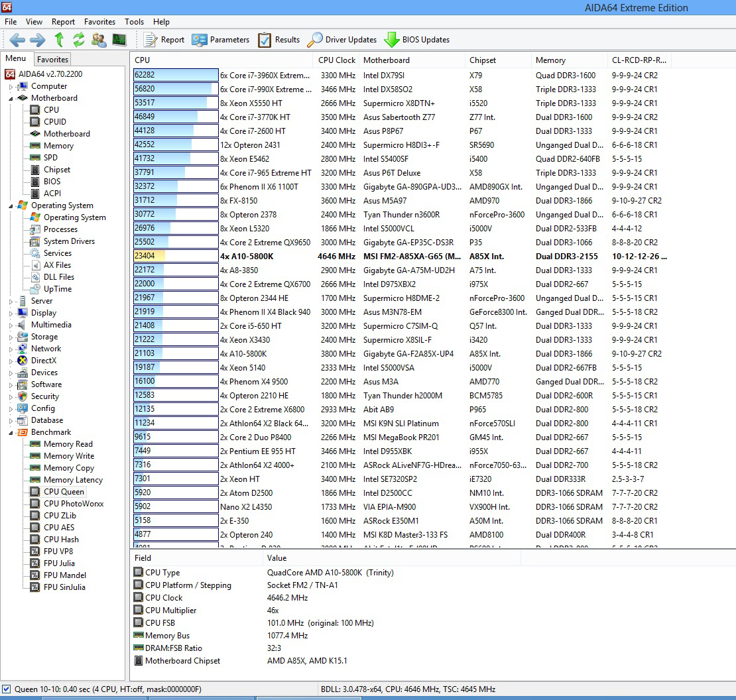Open the Report menu
The height and width of the screenshot is (700, 736).
click(64, 22)
